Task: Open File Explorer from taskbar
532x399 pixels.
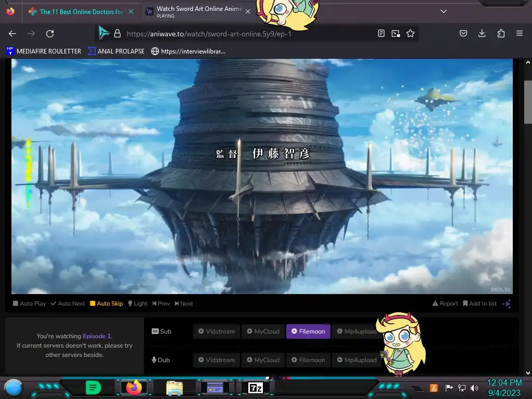Action: tap(175, 388)
